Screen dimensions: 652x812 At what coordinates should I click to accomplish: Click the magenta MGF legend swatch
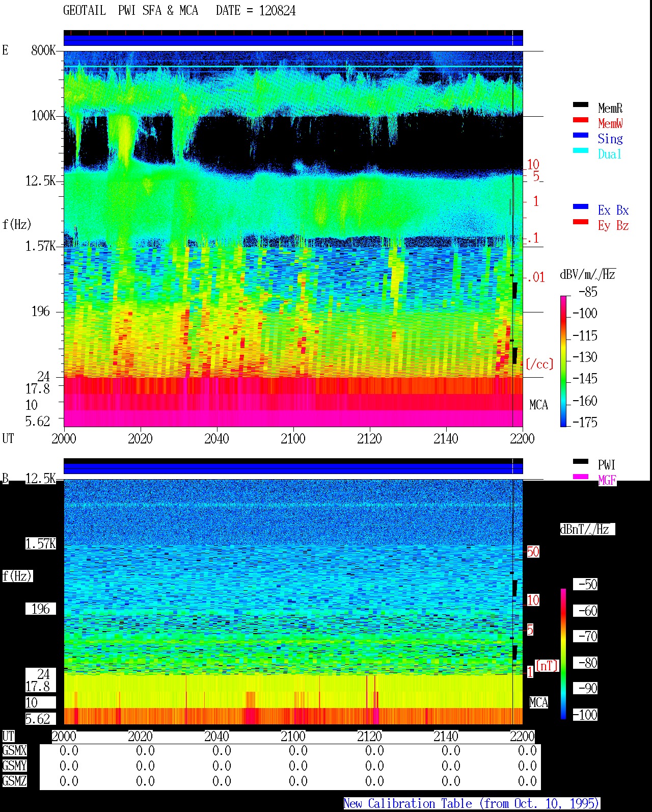(581, 477)
